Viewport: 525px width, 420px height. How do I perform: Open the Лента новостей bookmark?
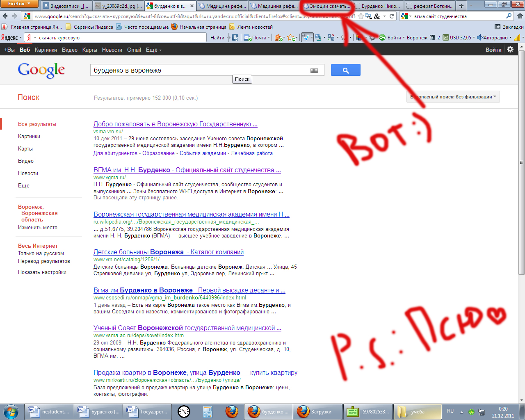coord(251,27)
